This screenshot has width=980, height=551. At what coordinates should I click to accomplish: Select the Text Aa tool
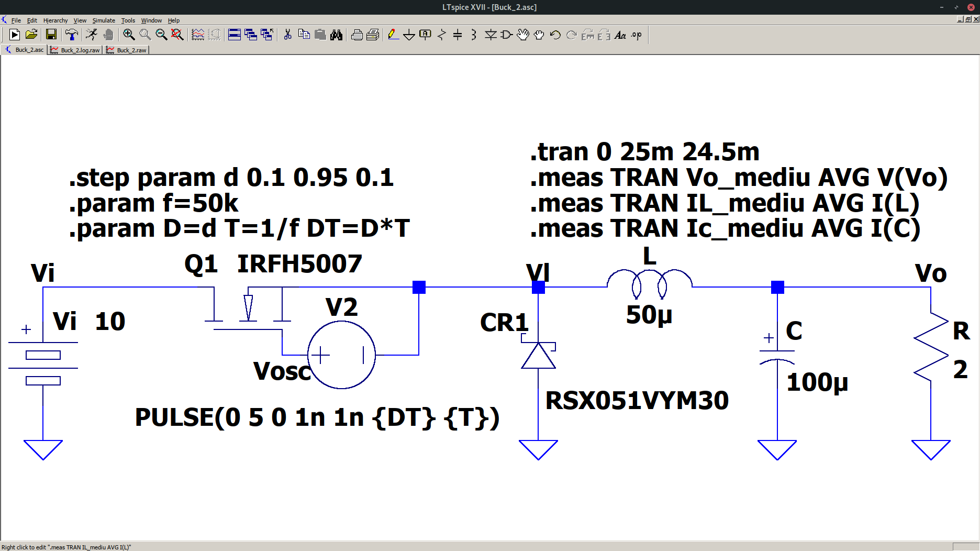click(620, 35)
